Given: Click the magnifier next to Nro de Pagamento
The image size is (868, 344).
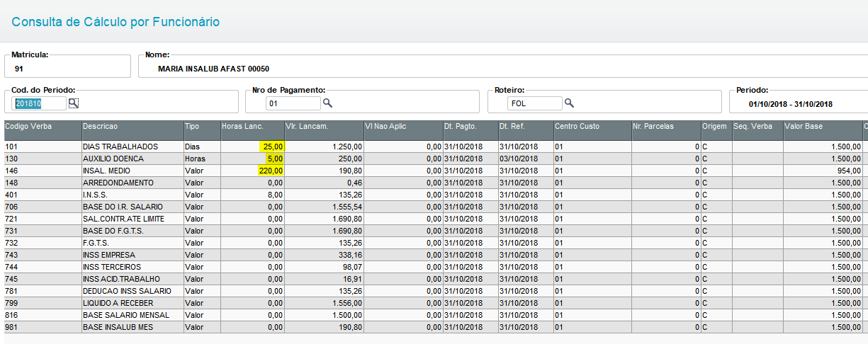Looking at the screenshot, I should tap(327, 103).
